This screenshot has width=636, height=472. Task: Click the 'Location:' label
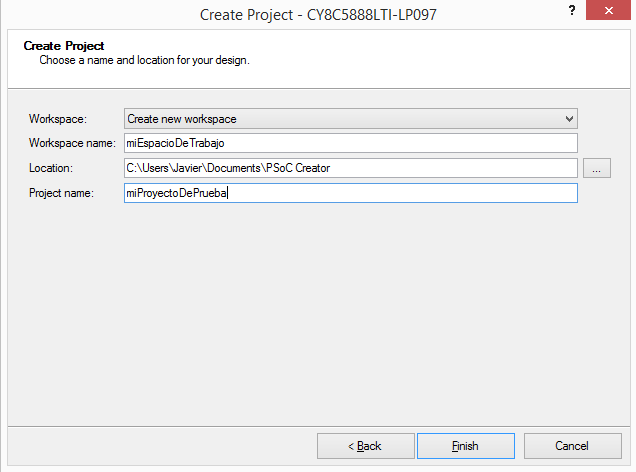click(51, 169)
